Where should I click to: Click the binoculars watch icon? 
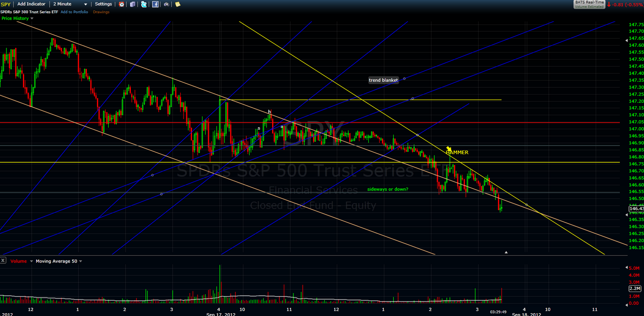coord(167,4)
